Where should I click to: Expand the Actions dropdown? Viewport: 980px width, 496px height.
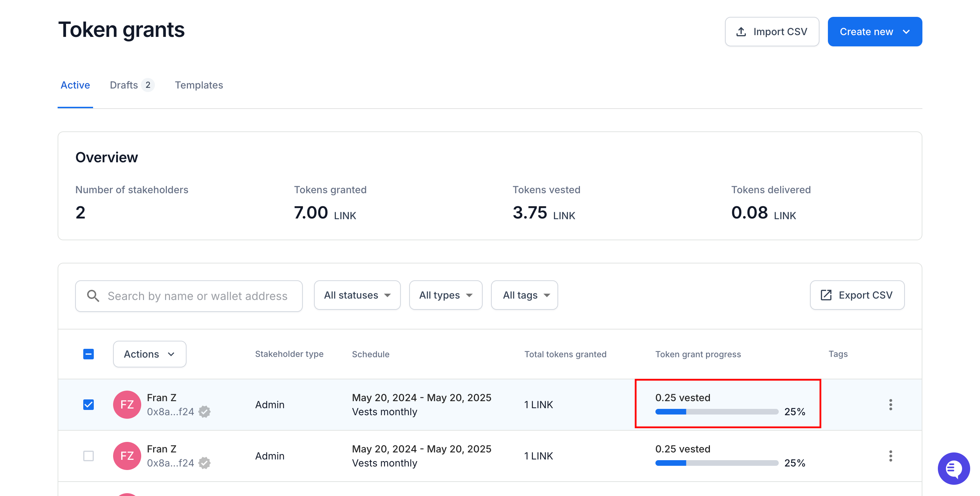tap(150, 354)
